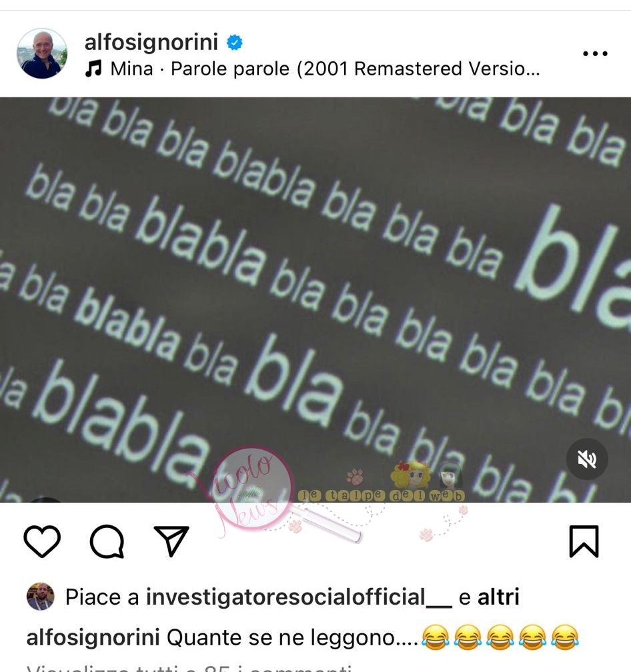This screenshot has height=672, width=631.
Task: Unmute the video with the speaker icon
Action: point(587,459)
